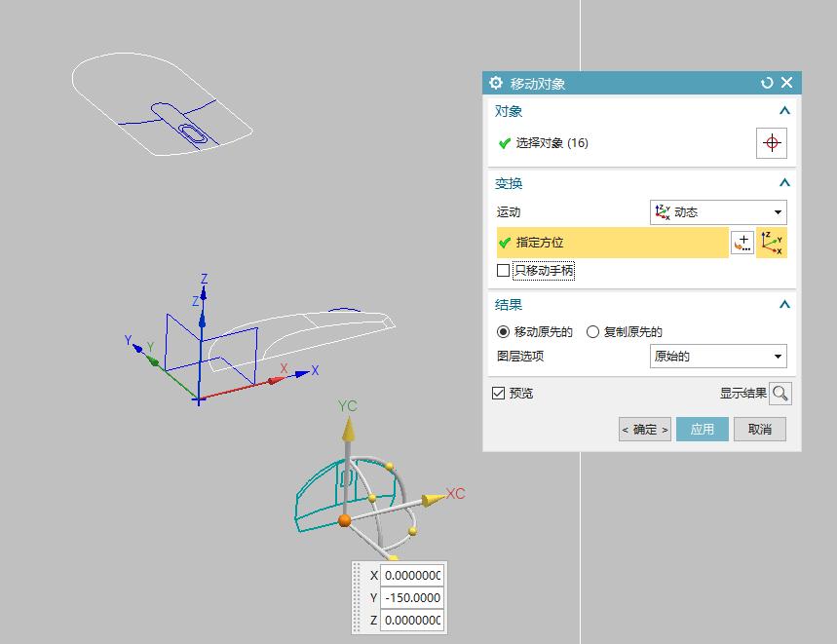Image resolution: width=837 pixels, height=644 pixels.
Task: Open the 图层选项 dropdown showing 原始的
Action: 778,357
